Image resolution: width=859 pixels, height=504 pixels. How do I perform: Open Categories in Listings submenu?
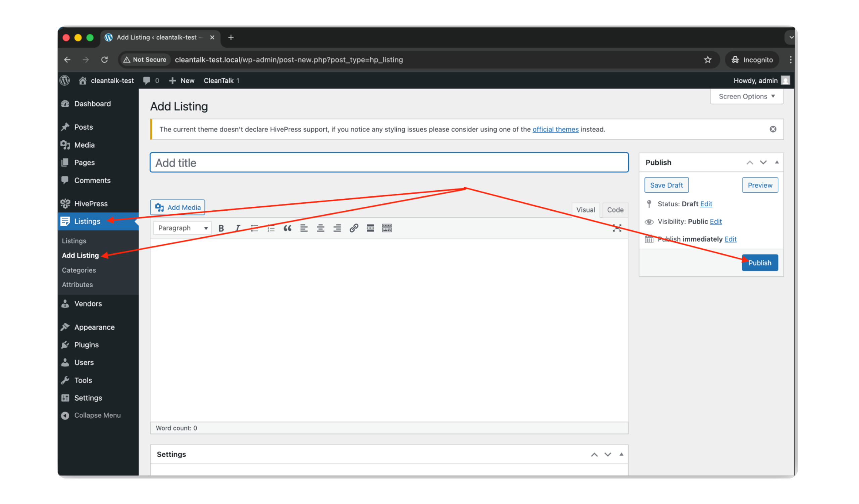79,270
